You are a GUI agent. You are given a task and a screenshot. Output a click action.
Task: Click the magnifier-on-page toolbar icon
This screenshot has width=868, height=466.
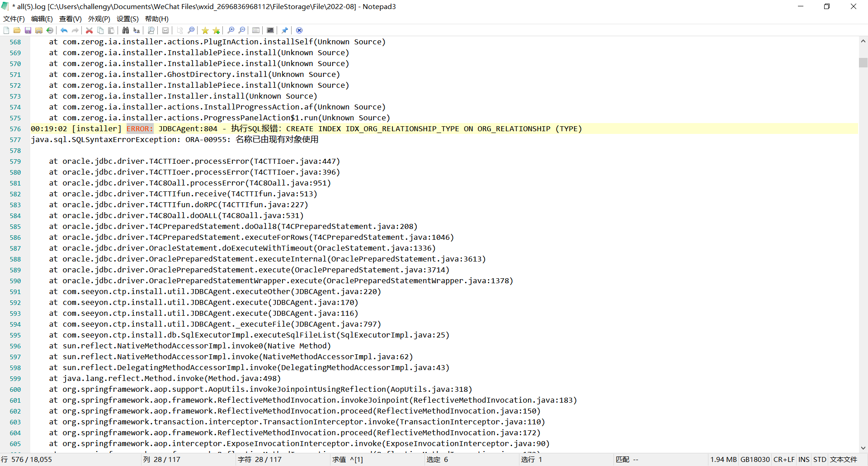[151, 30]
